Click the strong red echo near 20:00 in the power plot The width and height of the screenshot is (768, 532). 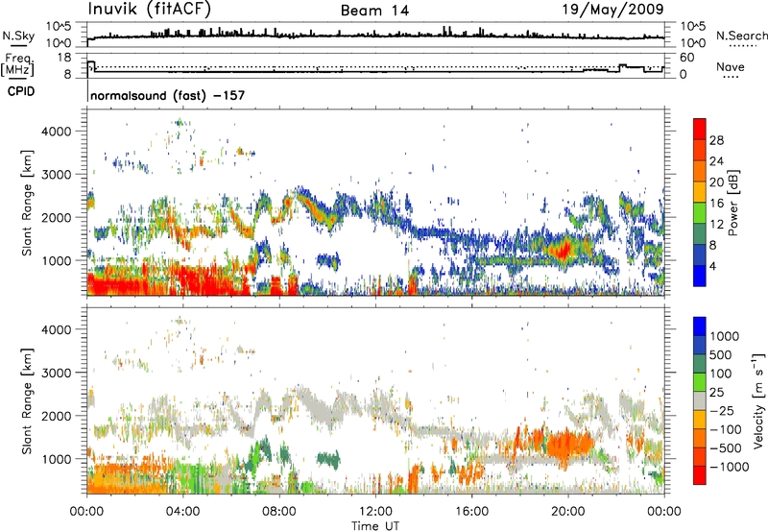(562, 250)
